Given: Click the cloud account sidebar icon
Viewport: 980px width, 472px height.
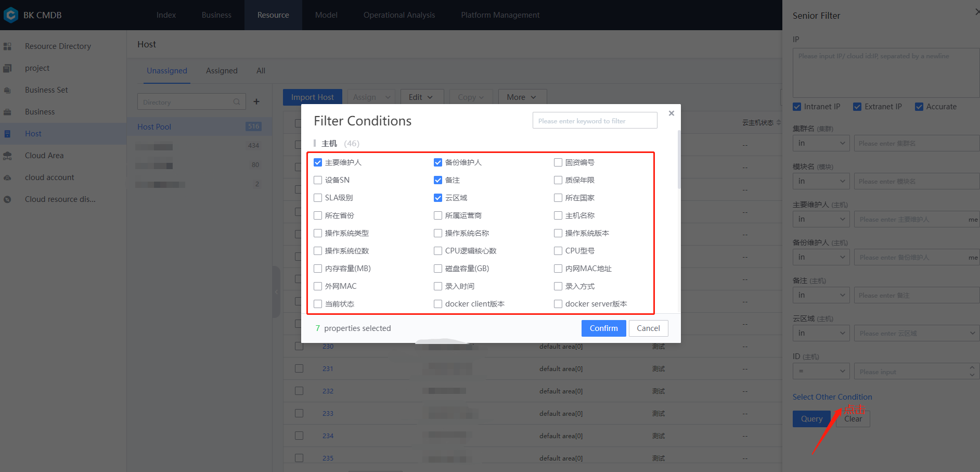Looking at the screenshot, I should pos(7,177).
